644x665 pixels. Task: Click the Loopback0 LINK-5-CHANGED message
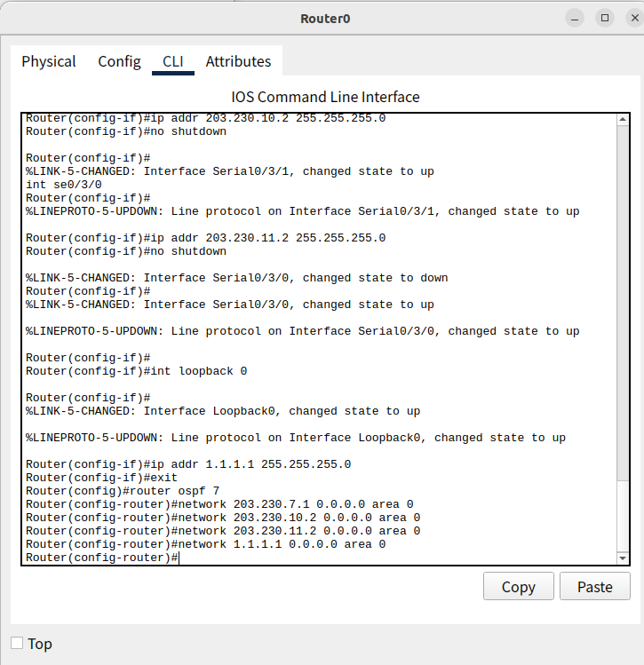pyautogui.click(x=223, y=411)
